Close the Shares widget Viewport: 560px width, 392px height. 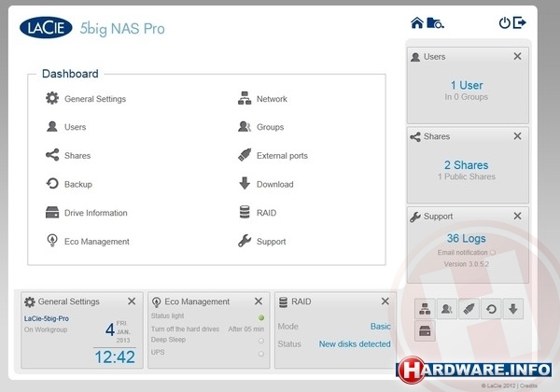(517, 136)
